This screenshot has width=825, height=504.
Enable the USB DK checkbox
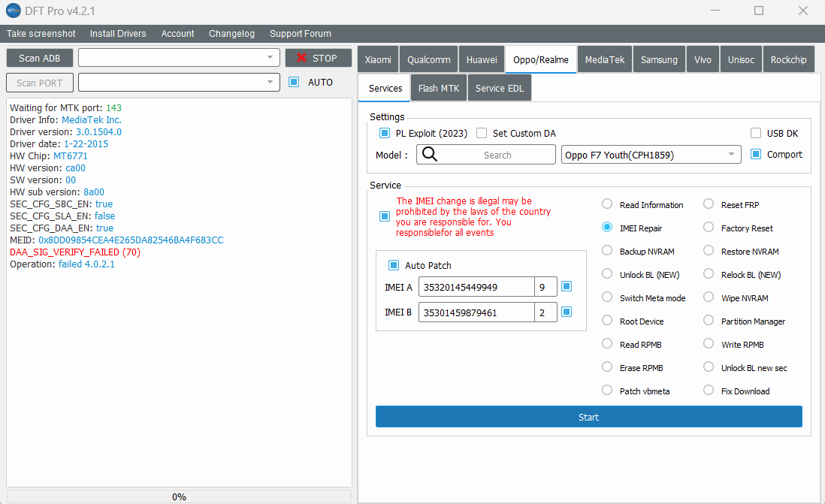tap(756, 133)
